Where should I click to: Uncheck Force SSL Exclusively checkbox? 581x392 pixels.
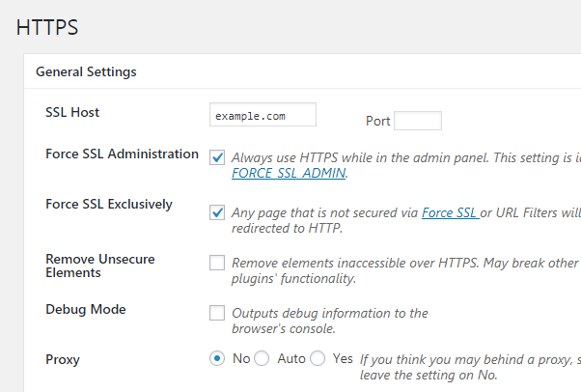pyautogui.click(x=217, y=212)
